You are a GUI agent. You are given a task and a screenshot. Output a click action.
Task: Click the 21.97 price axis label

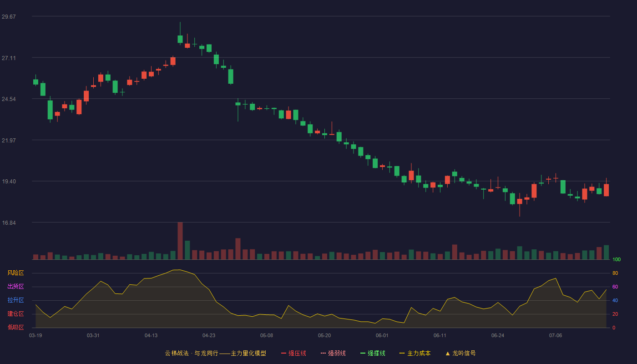tap(9, 140)
